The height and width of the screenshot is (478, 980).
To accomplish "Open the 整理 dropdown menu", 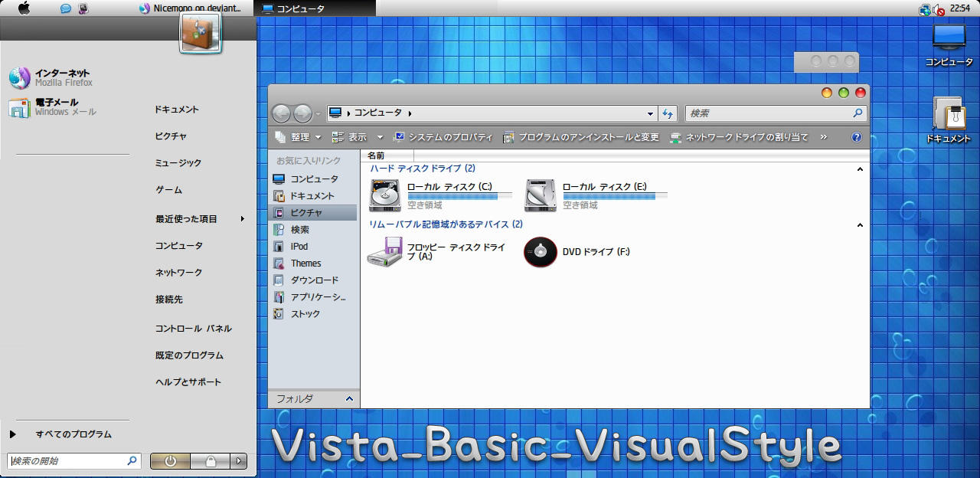I will coord(299,137).
